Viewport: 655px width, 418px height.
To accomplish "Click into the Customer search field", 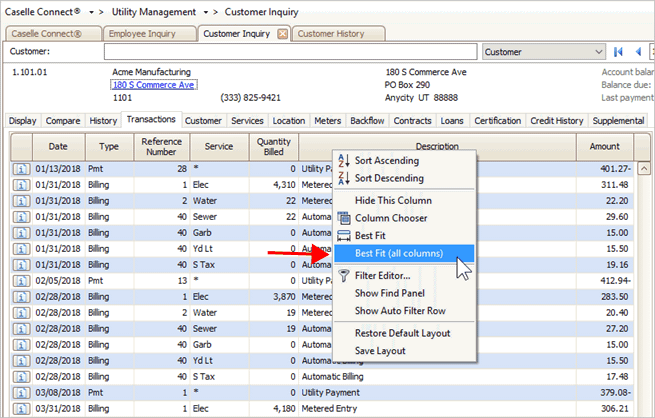I will point(290,52).
